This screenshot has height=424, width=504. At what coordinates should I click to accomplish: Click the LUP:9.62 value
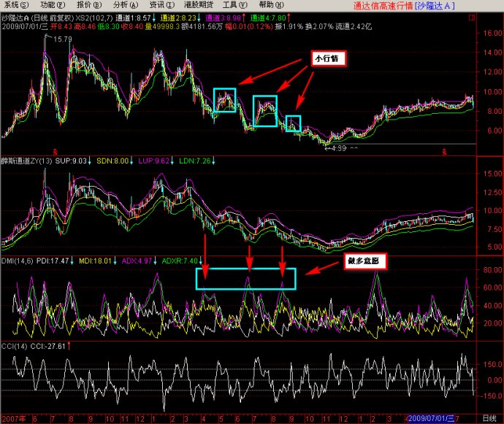153,161
